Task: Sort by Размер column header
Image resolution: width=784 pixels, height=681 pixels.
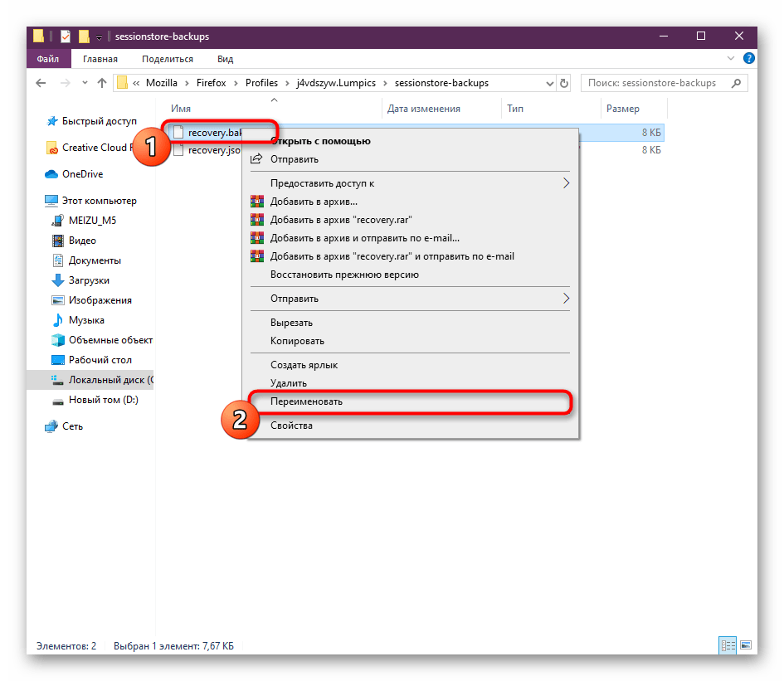Action: click(x=623, y=109)
